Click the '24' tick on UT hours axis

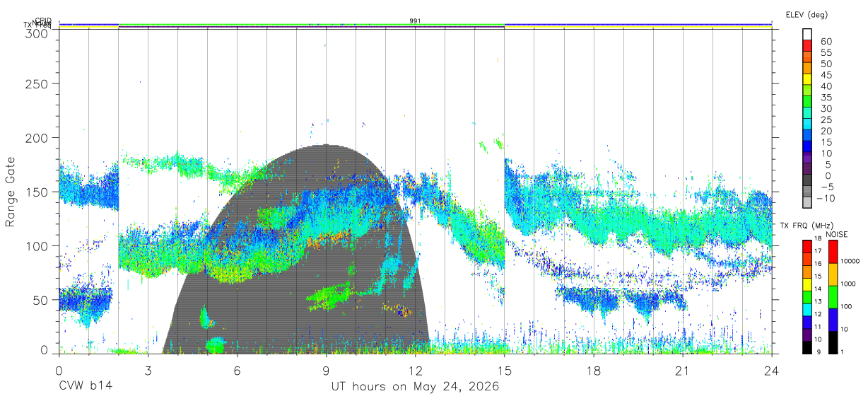point(771,370)
